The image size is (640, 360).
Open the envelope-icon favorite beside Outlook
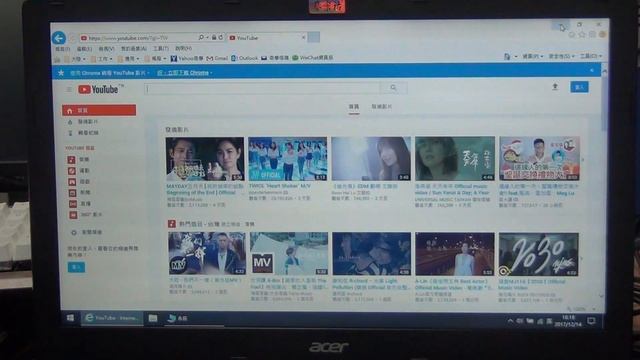(275, 58)
